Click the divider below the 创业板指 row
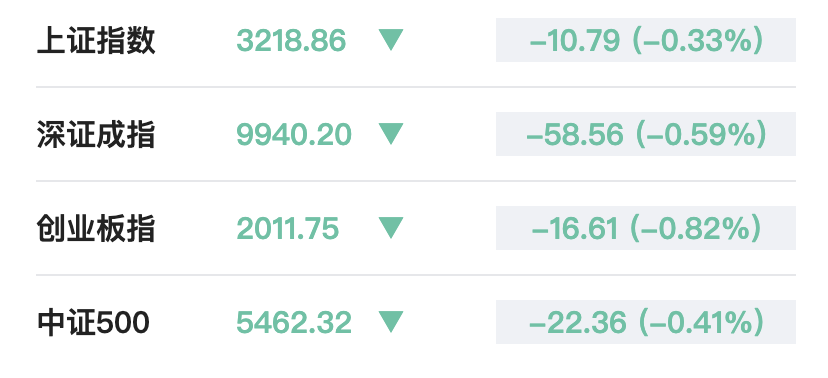 point(416,275)
